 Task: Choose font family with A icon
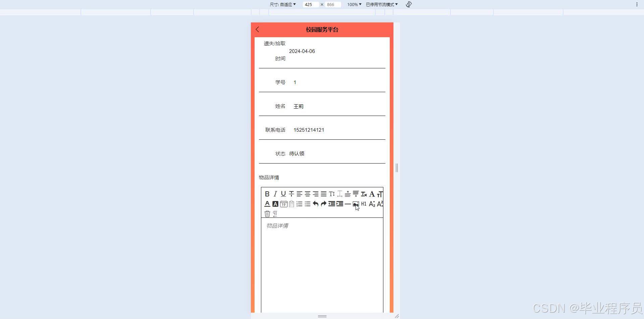[x=372, y=194]
